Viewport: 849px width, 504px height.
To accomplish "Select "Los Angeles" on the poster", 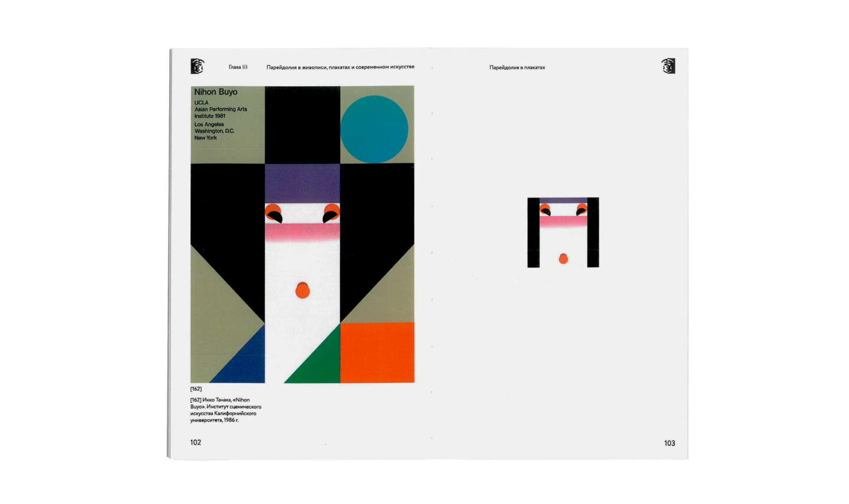I will coord(209,124).
